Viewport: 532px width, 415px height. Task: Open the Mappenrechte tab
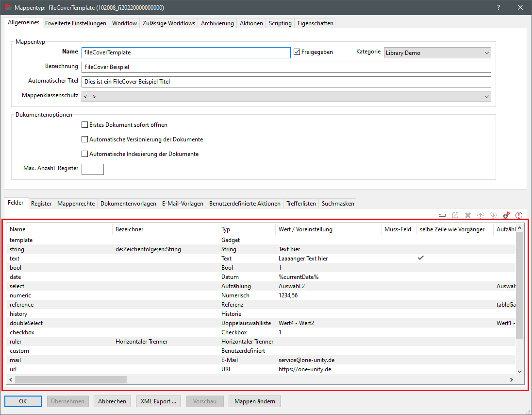[76, 204]
